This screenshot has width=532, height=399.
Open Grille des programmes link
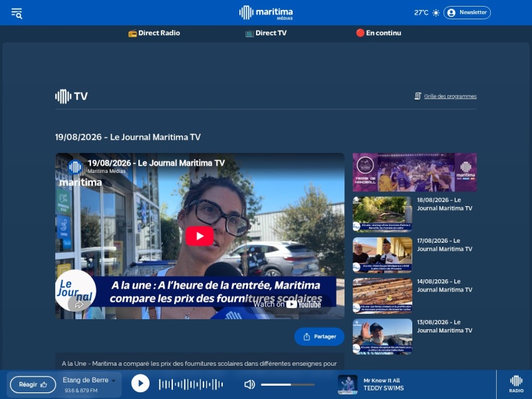pos(450,96)
